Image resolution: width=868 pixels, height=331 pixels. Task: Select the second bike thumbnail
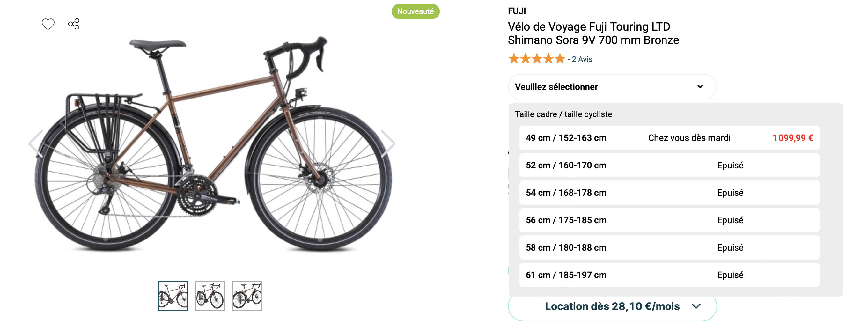click(x=210, y=296)
